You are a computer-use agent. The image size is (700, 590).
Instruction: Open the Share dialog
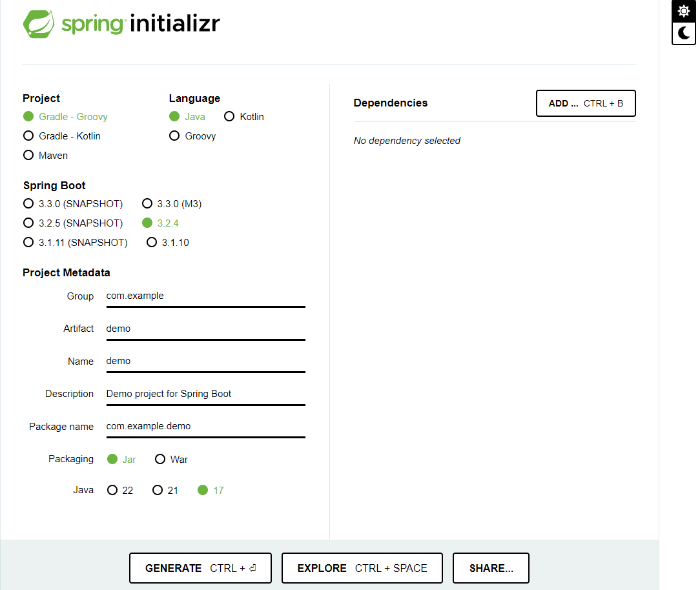pos(491,568)
